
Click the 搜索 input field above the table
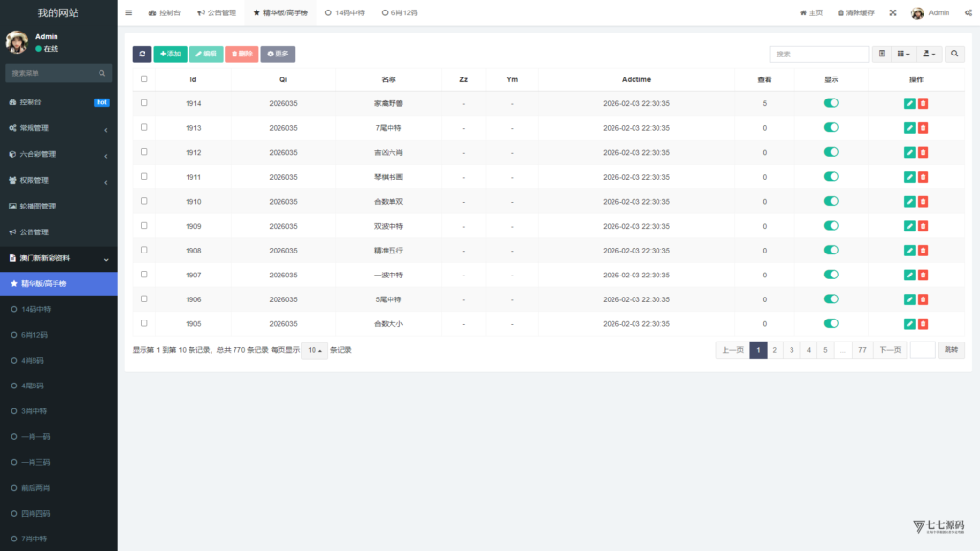click(819, 55)
